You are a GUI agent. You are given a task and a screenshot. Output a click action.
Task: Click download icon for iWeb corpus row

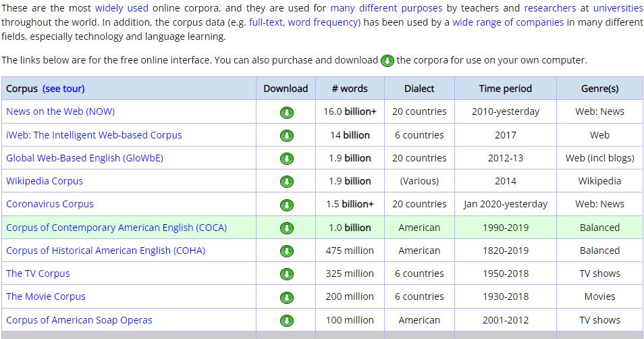(x=286, y=135)
